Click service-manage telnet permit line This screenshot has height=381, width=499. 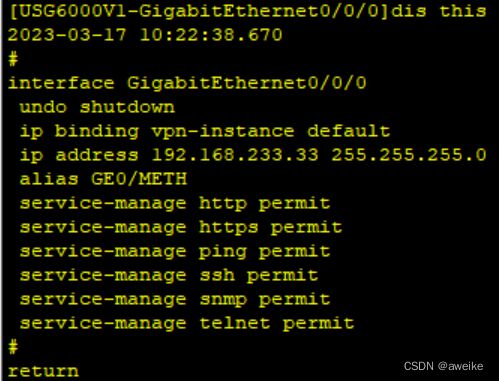coord(187,324)
